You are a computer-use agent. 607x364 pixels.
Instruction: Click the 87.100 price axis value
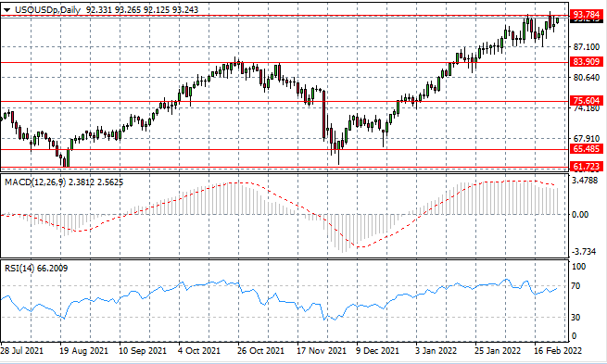586,47
